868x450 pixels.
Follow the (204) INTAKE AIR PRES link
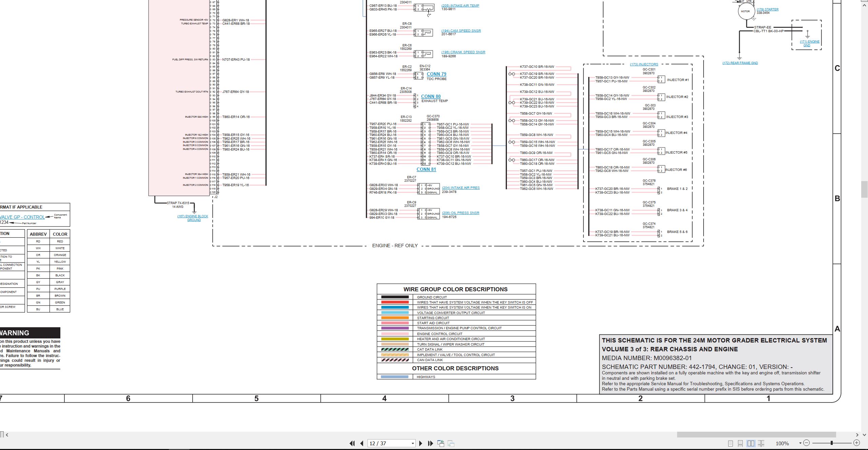click(x=461, y=188)
